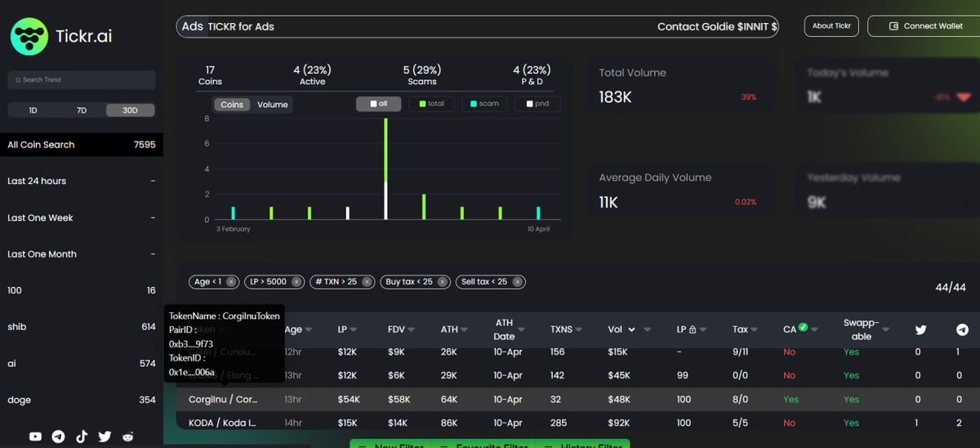980x448 pixels.
Task: Toggle the 'all' chart series
Action: (x=377, y=104)
